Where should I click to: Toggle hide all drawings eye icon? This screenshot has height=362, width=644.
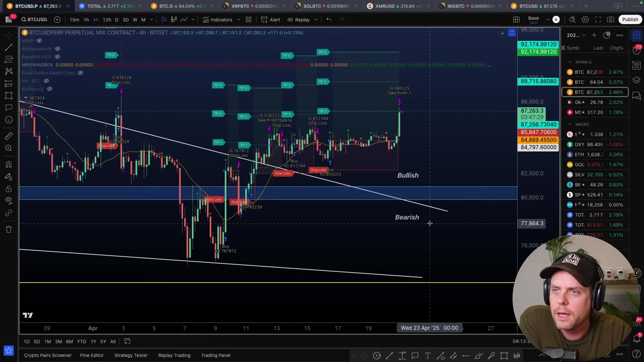pos(9,201)
